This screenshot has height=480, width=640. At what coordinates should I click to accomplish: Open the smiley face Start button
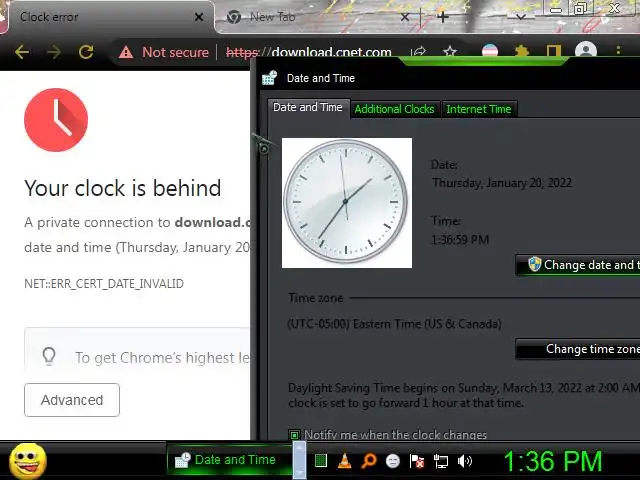point(28,461)
